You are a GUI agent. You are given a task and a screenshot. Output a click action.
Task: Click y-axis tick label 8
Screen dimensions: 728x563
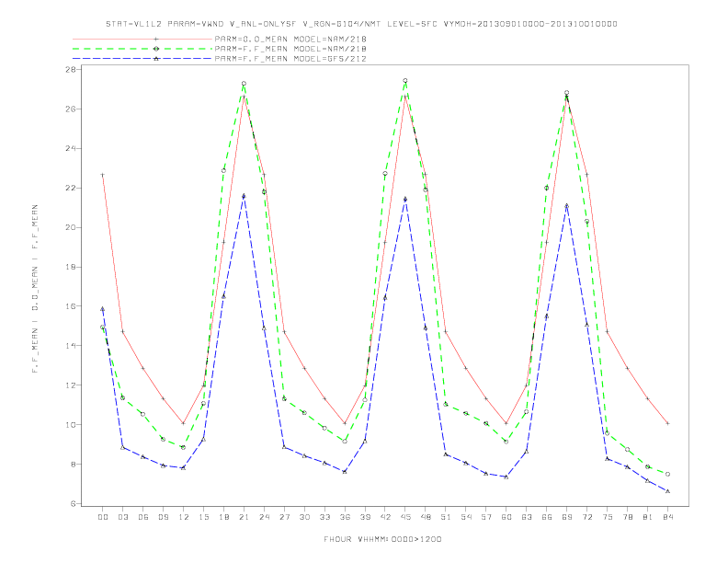[74, 464]
